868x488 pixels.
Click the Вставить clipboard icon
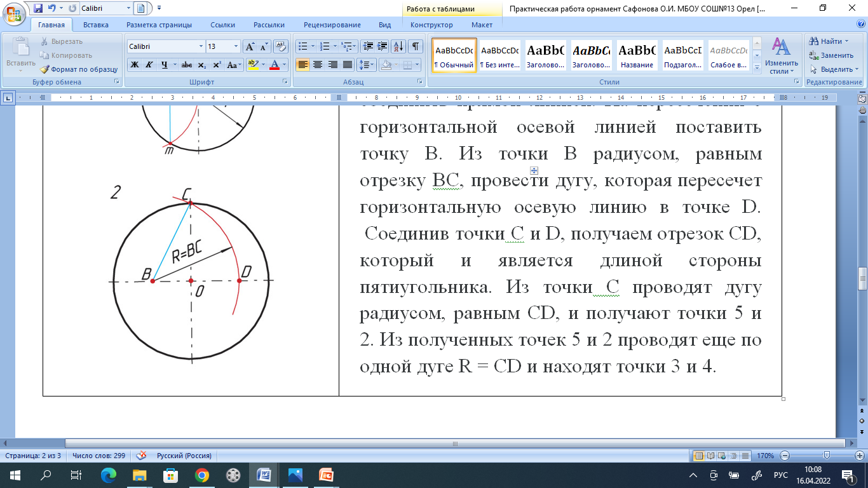tap(21, 48)
